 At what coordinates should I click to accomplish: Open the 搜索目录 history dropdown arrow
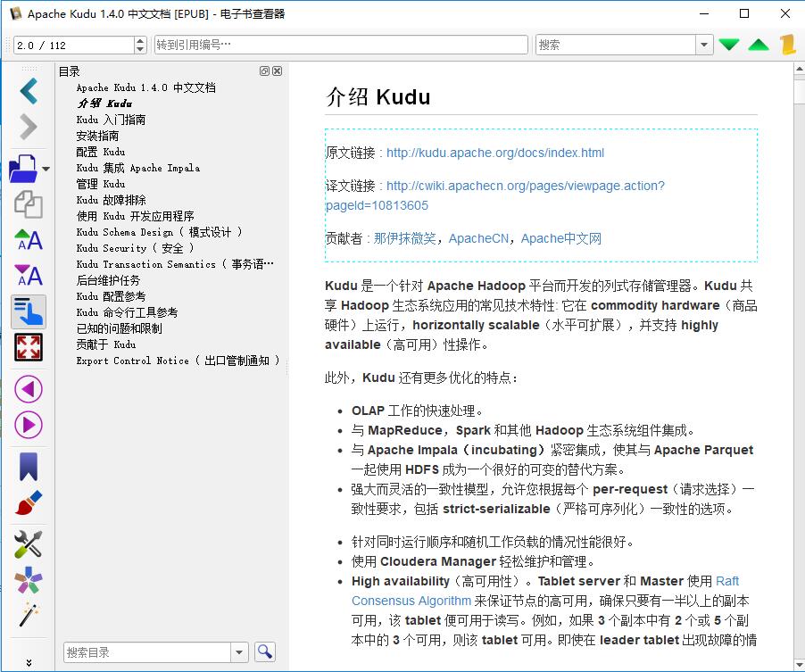tap(239, 652)
